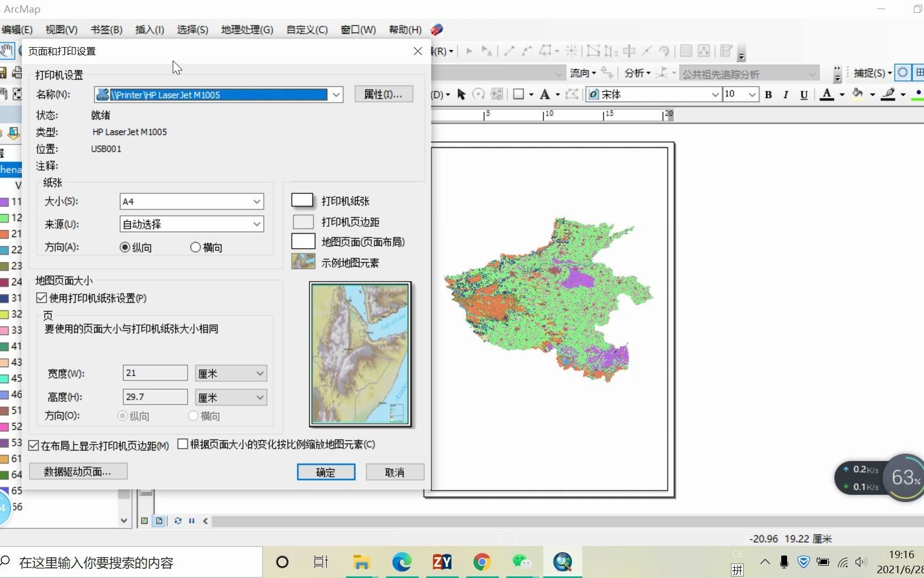This screenshot has width=924, height=578.
Task: Open the WeChat icon on the taskbar
Action: coord(522,562)
